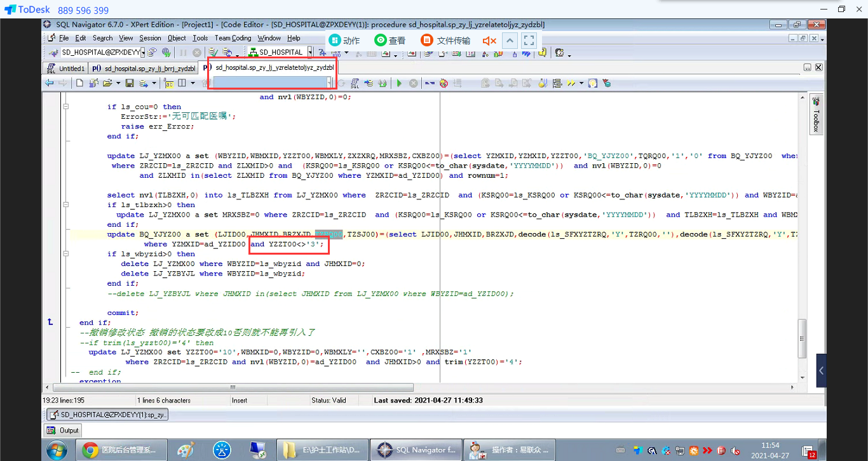Click the Output panel button
Image resolution: width=868 pixels, height=461 pixels.
click(64, 431)
